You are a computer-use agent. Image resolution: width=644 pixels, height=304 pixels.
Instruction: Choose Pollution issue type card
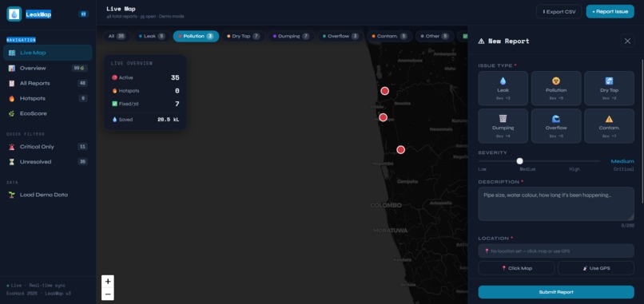click(556, 89)
